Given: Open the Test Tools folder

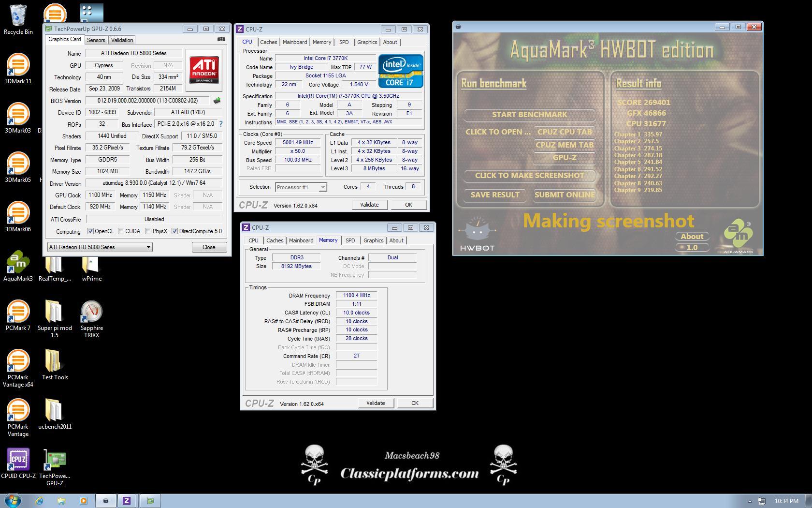Looking at the screenshot, I should pyautogui.click(x=55, y=365).
